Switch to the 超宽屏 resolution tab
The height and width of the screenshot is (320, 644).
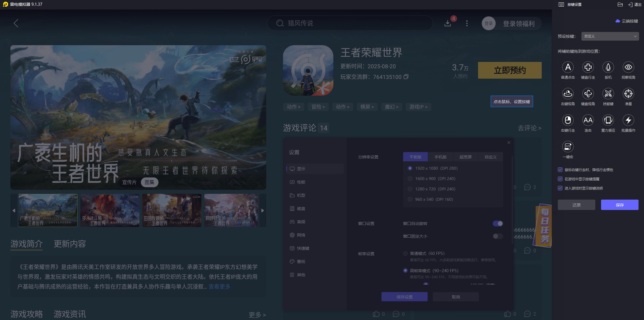[x=466, y=157]
